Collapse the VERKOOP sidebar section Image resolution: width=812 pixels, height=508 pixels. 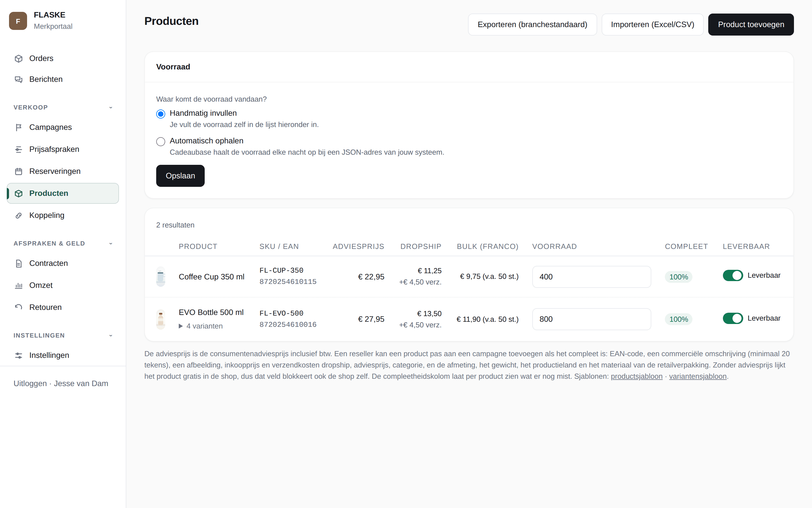pyautogui.click(x=111, y=108)
